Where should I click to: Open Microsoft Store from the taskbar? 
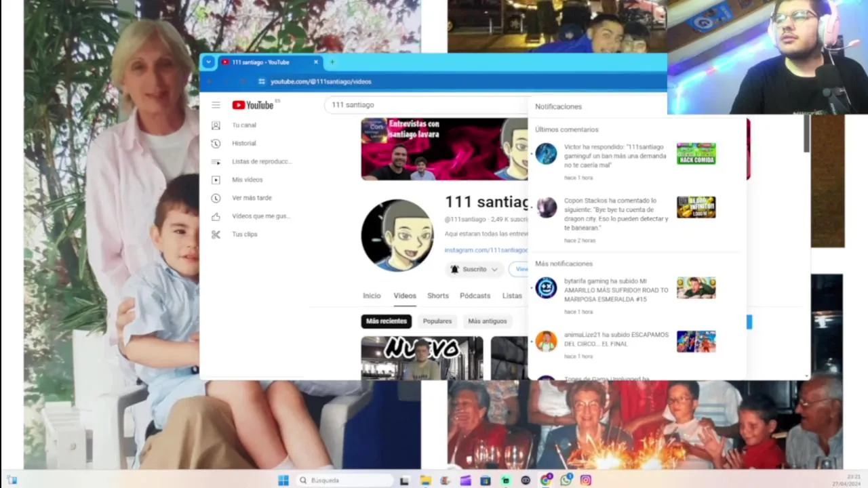(x=486, y=481)
